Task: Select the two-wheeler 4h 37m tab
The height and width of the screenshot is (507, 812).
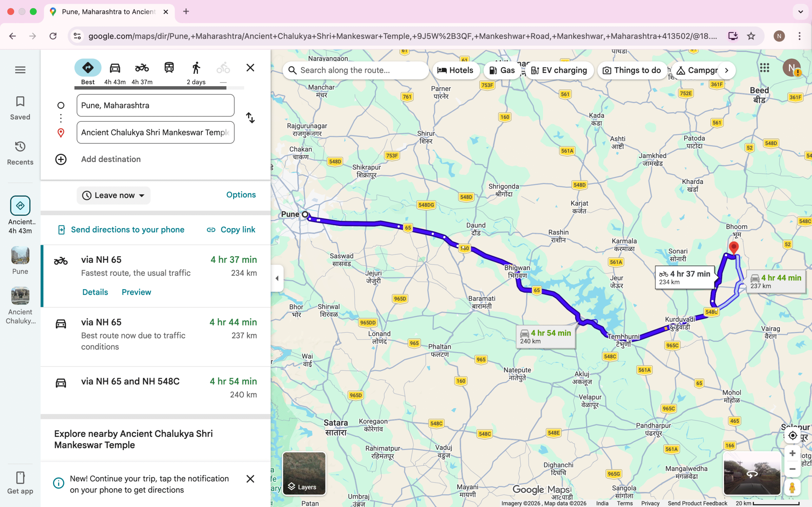Action: [142, 68]
